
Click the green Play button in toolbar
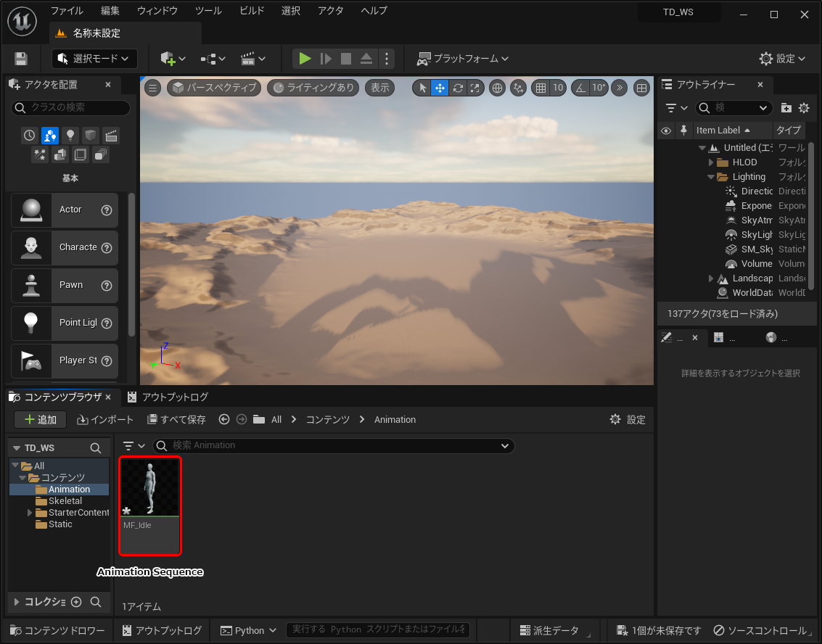305,59
